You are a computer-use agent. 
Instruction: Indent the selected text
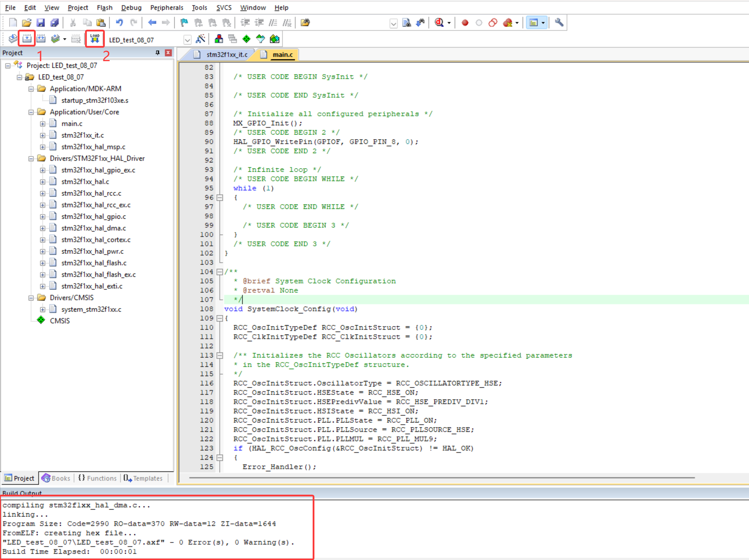[x=245, y=22]
